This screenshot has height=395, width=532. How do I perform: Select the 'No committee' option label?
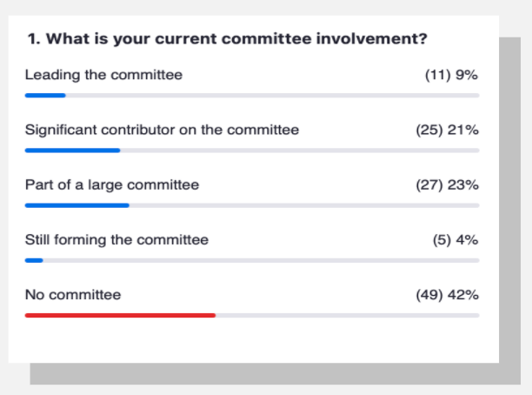click(73, 295)
